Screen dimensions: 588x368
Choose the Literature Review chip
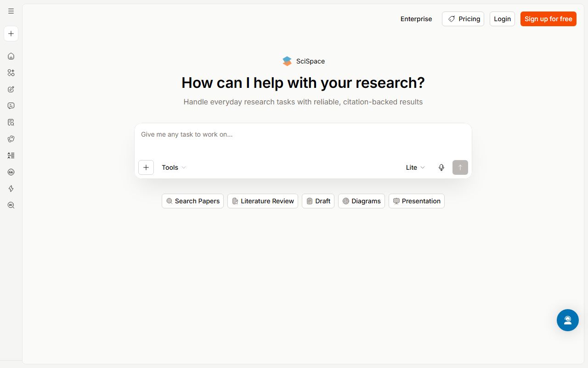(263, 201)
